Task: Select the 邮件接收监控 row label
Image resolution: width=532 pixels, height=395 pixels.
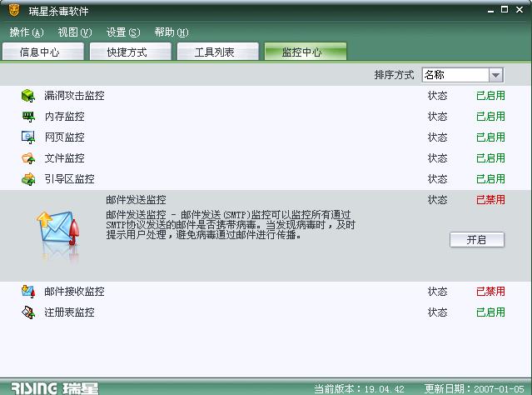Action: click(74, 292)
